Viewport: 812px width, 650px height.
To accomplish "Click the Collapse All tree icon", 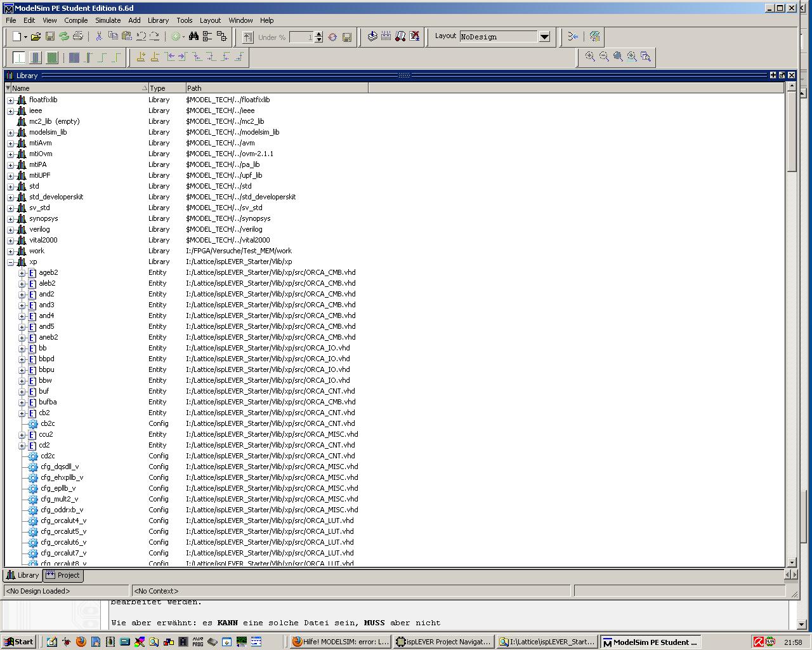I will coord(207,37).
